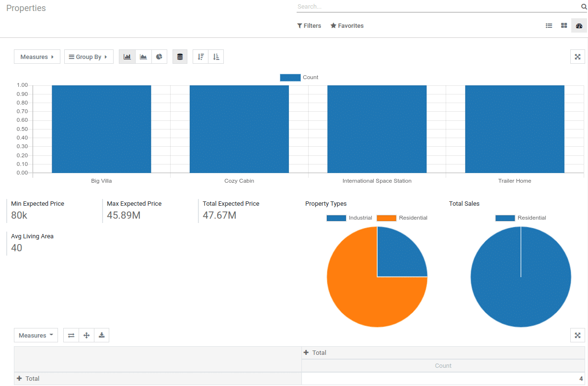This screenshot has width=588, height=386.
Task: Expand the graph to fullscreen
Action: [577, 57]
